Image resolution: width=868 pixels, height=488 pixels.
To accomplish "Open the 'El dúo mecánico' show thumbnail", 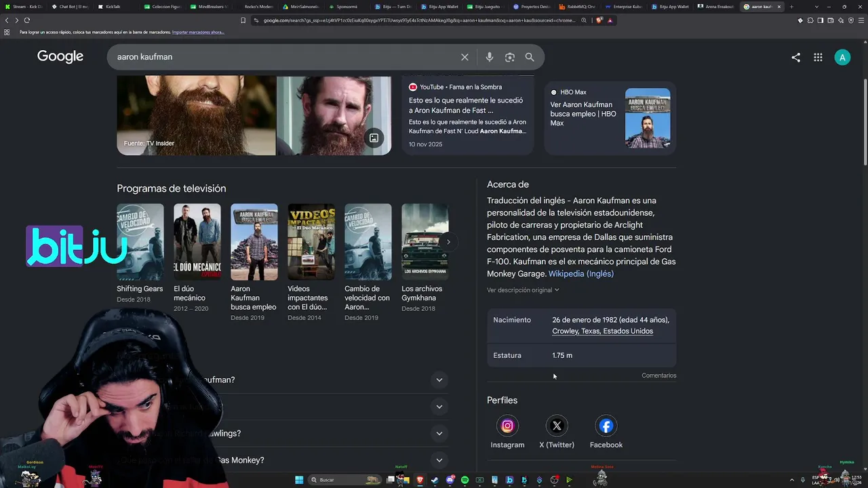I will pyautogui.click(x=197, y=242).
